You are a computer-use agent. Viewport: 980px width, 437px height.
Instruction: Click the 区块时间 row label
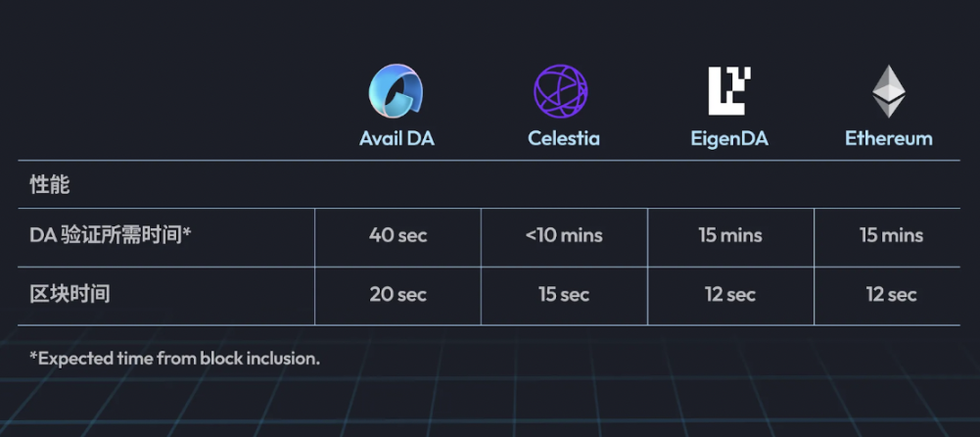tap(70, 294)
